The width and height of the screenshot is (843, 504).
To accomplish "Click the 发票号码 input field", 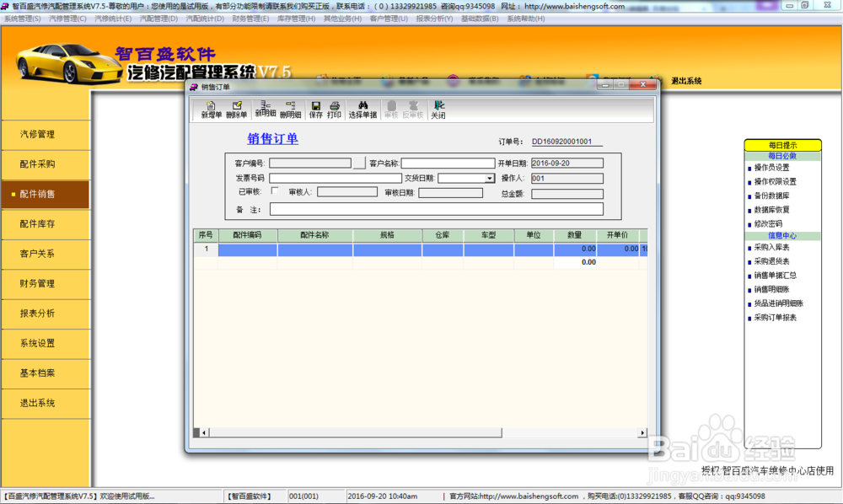I will coord(336,178).
